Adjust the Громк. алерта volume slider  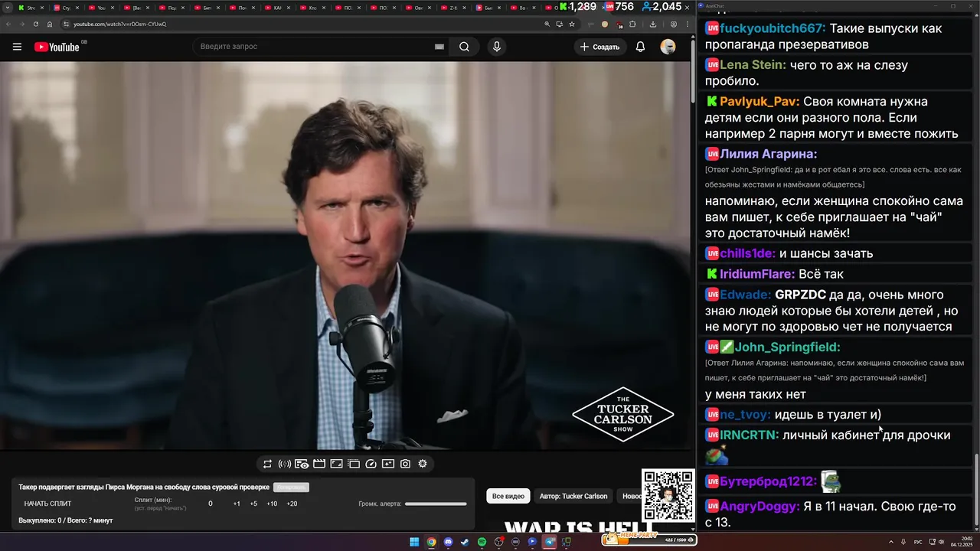(436, 504)
